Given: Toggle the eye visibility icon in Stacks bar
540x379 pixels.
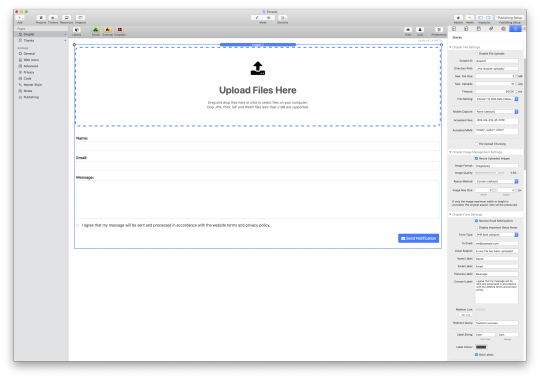Looking at the screenshot, I should pyautogui.click(x=408, y=30).
